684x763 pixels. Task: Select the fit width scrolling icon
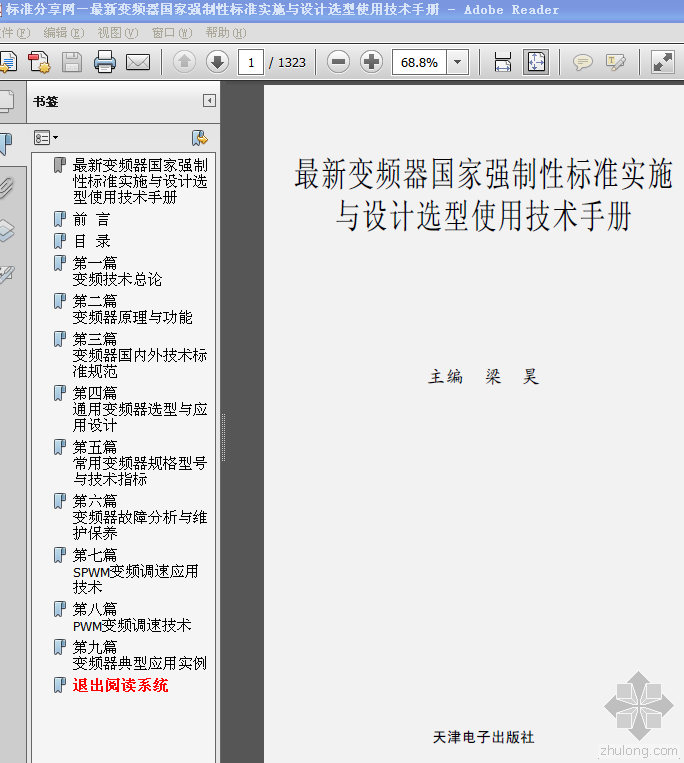click(503, 62)
